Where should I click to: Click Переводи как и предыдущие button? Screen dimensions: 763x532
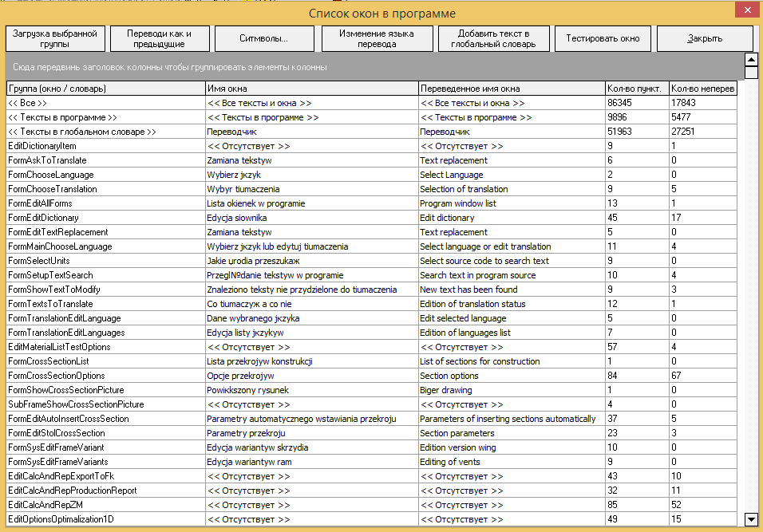(160, 38)
